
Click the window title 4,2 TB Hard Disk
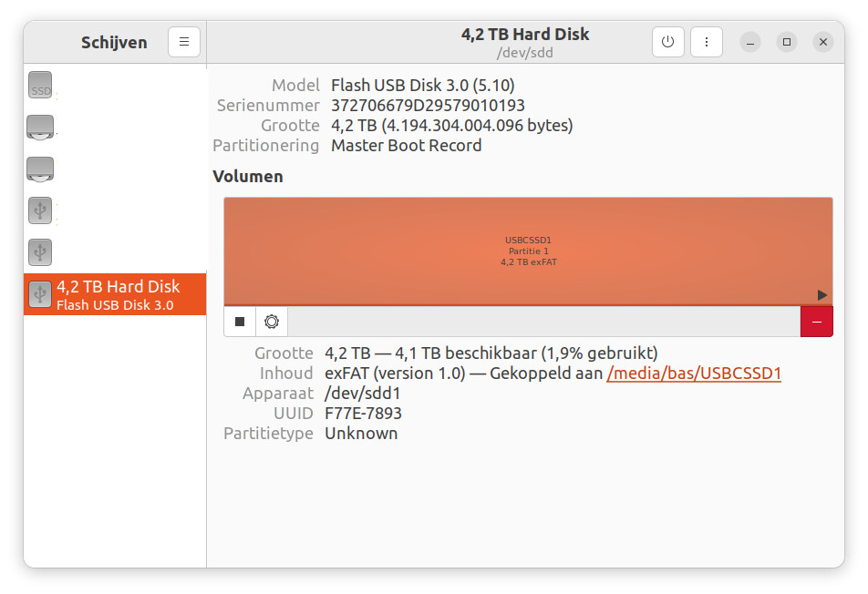coord(525,35)
